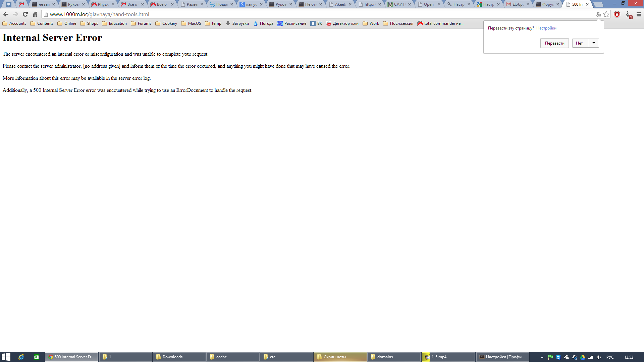Click the browser Back arrow icon
Viewport: 644px width, 362px height.
click(6, 14)
